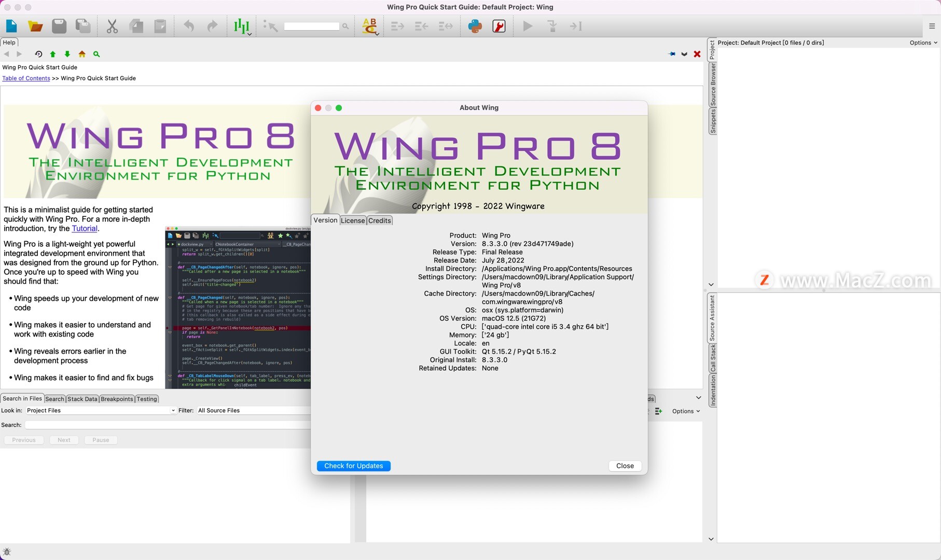Select the Python Shell tool icon
The width and height of the screenshot is (941, 560).
pos(476,26)
